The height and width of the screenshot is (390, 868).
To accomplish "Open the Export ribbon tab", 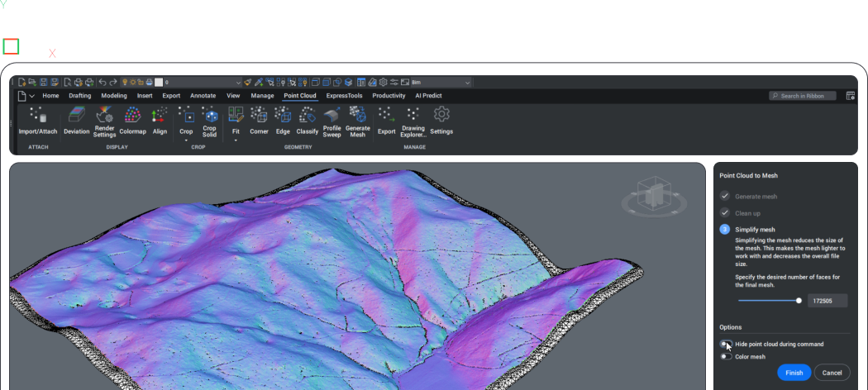I will 171,96.
